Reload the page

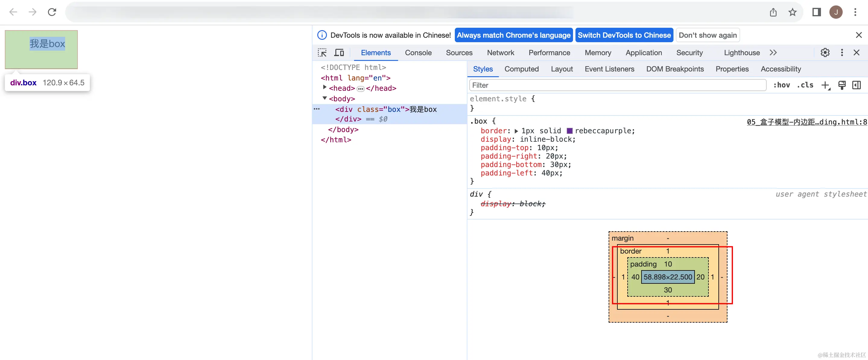52,12
